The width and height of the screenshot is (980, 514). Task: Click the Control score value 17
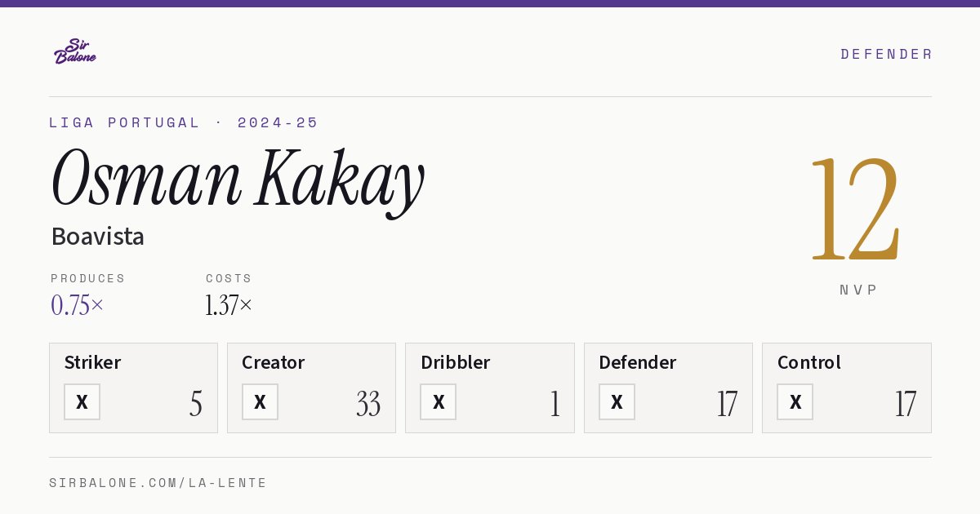906,404
